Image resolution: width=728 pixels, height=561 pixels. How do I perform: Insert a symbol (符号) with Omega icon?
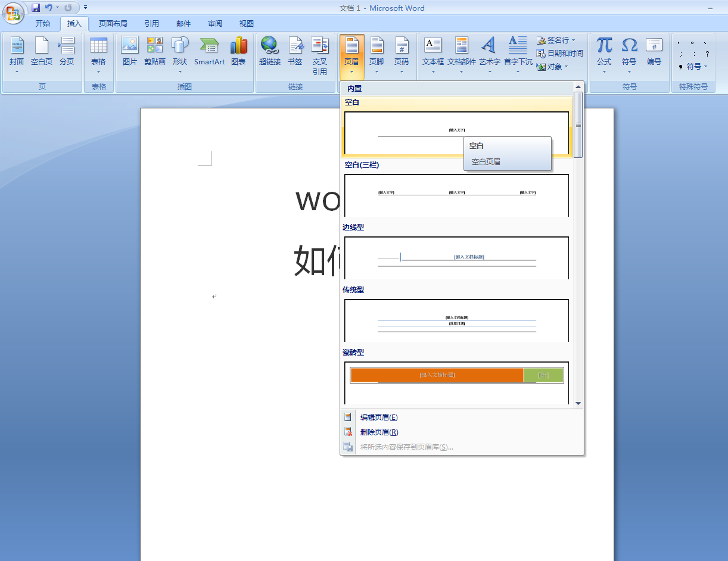[x=629, y=55]
